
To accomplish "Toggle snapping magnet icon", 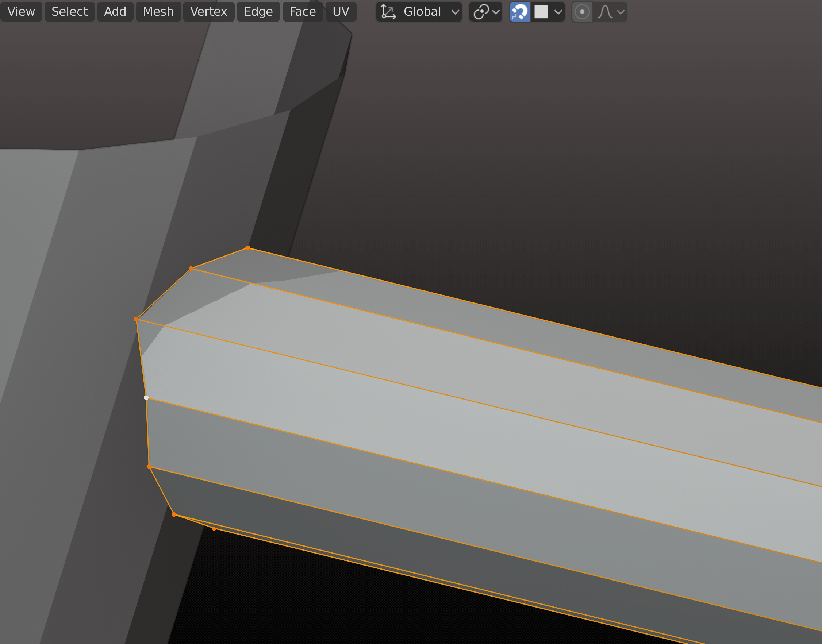I will (519, 12).
